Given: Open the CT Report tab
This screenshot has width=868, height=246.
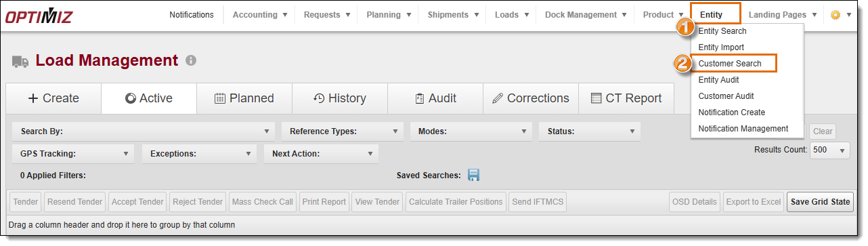Looking at the screenshot, I should click(x=626, y=98).
